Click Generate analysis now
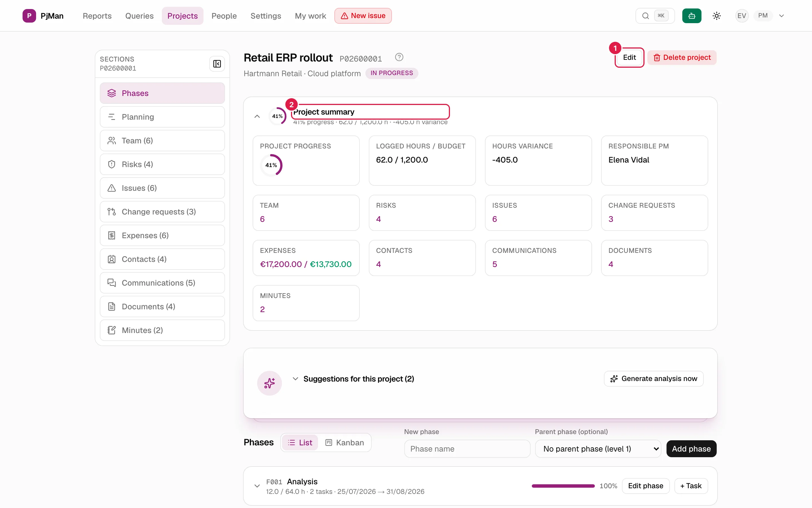 click(x=654, y=379)
